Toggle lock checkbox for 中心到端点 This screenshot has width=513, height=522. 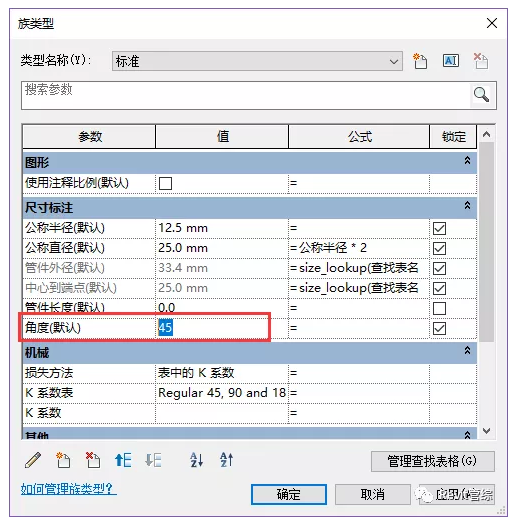439,288
